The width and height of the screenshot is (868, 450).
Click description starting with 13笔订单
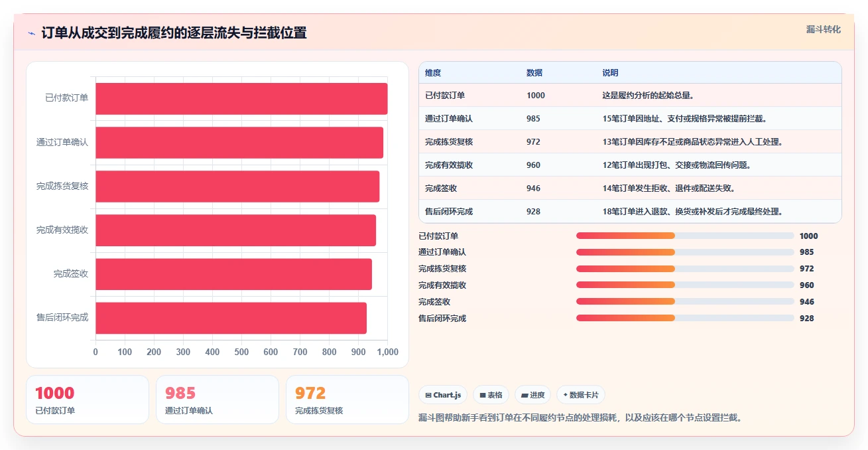[692, 142]
